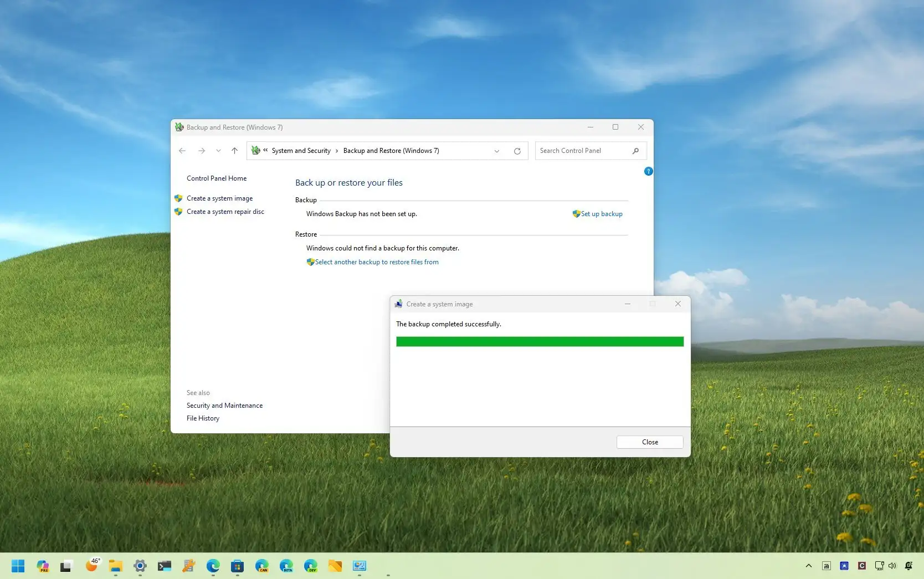Image resolution: width=924 pixels, height=579 pixels.
Task: Click shield icon beside system repair disc
Action: click(178, 211)
